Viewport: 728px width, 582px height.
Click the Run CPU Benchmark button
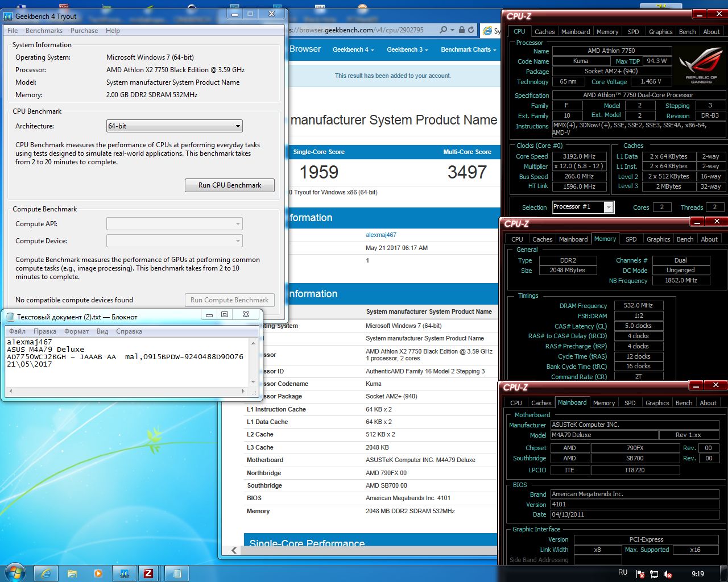tap(230, 185)
